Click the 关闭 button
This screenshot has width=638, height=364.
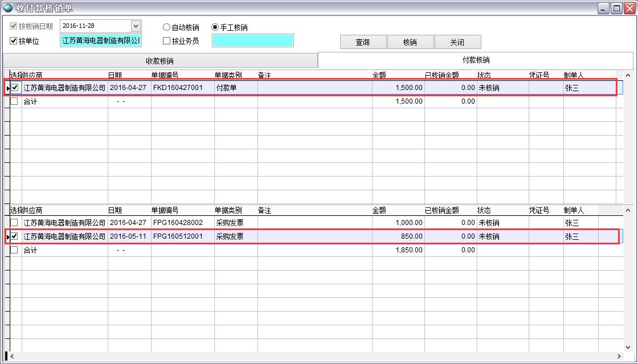coord(458,42)
